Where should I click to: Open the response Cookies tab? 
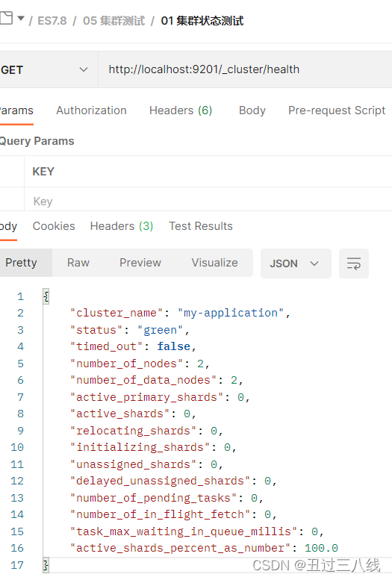pos(54,226)
